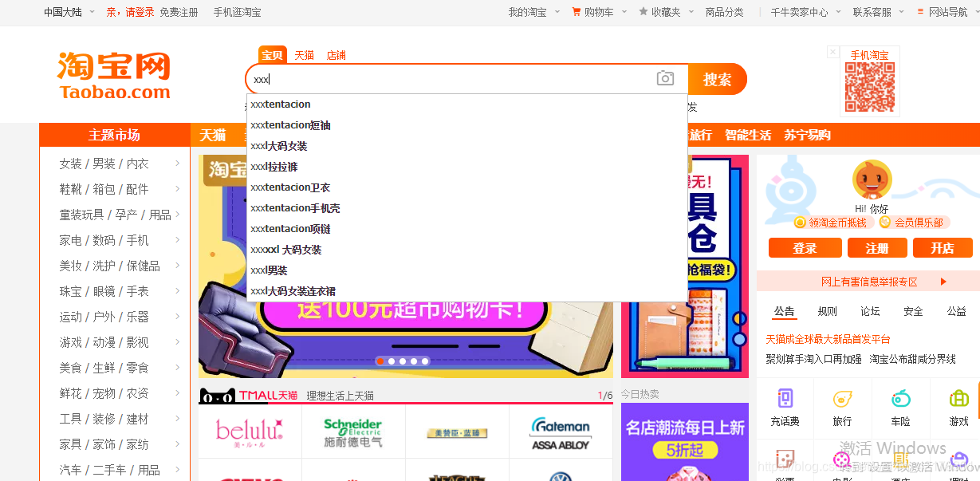The width and height of the screenshot is (980, 481).
Task: Switch to the 论坛 tab
Action: [x=870, y=311]
